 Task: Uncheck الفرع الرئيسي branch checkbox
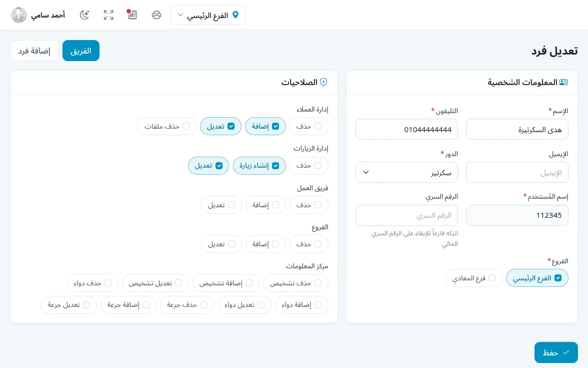pos(558,278)
